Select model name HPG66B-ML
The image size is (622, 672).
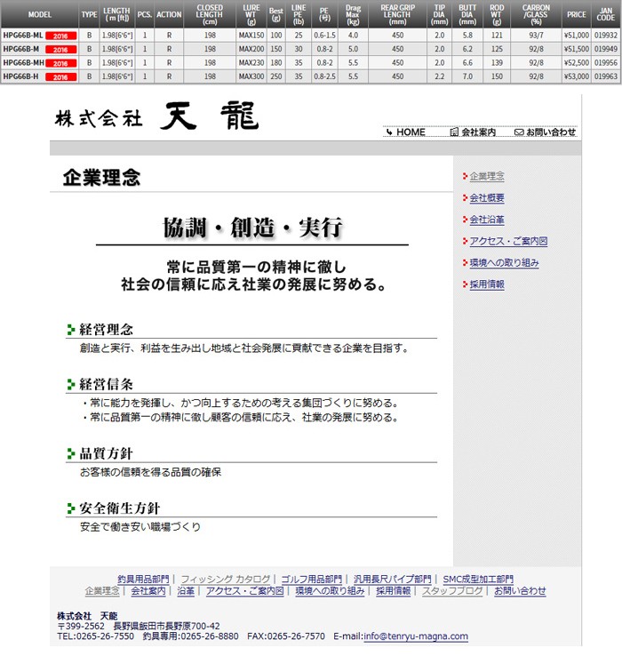[x=23, y=36]
